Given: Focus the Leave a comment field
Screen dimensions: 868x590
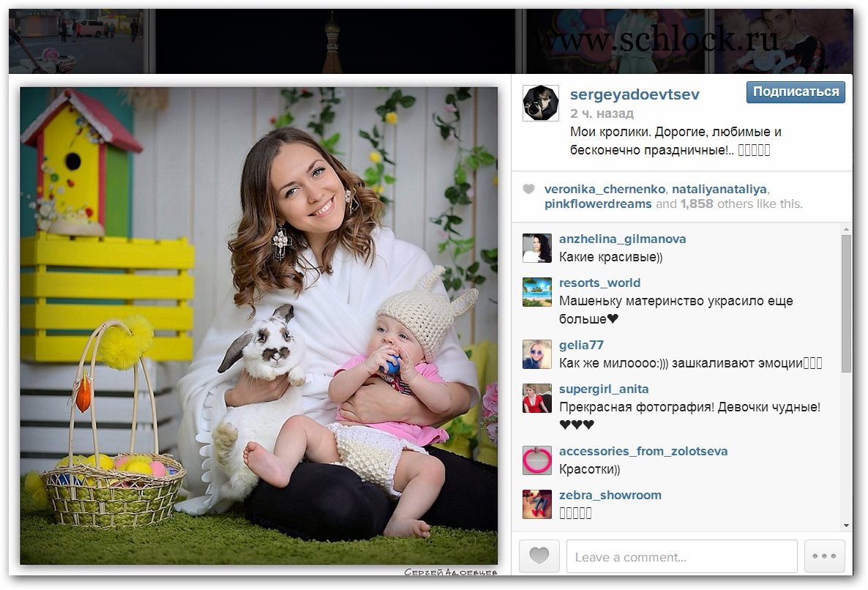Looking at the screenshot, I should [x=682, y=556].
